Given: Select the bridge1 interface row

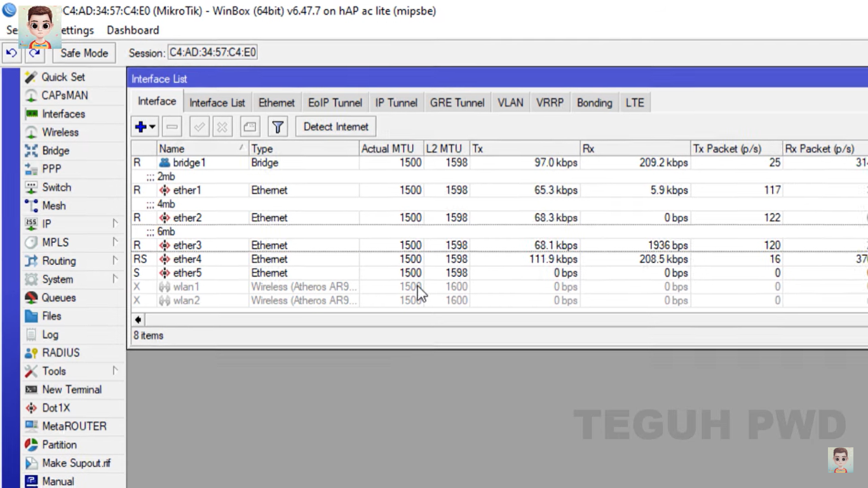Looking at the screenshot, I should (499, 163).
